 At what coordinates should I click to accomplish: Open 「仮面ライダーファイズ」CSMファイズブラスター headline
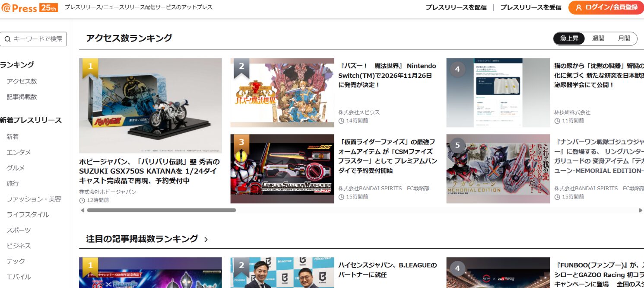387,156
